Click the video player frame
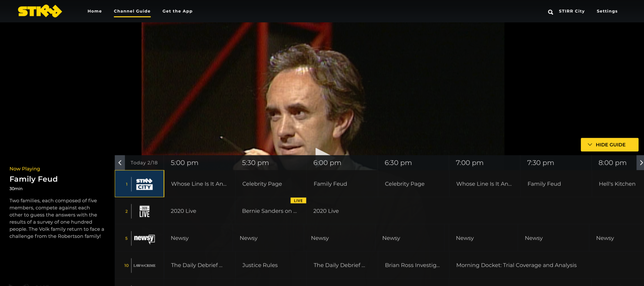 [x=323, y=89]
